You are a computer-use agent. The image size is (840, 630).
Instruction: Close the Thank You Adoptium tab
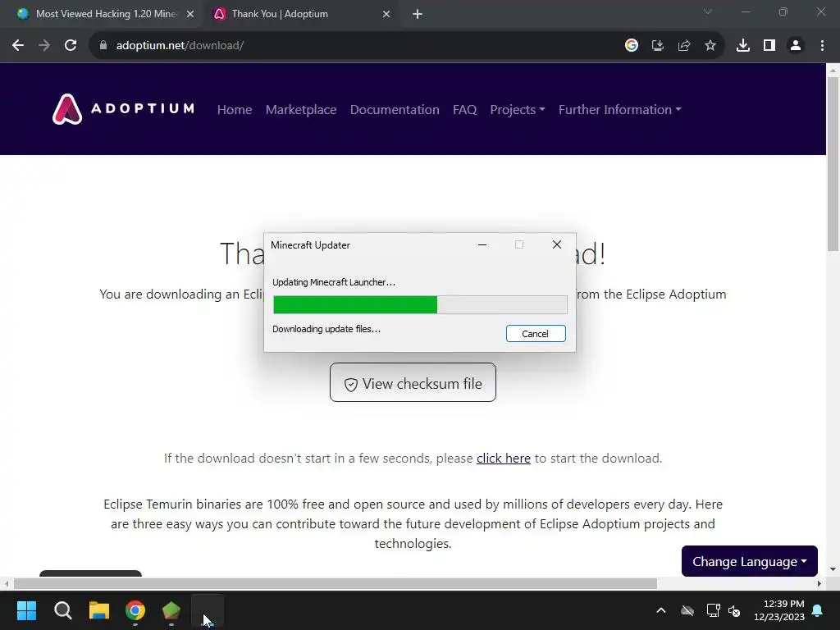pos(386,14)
